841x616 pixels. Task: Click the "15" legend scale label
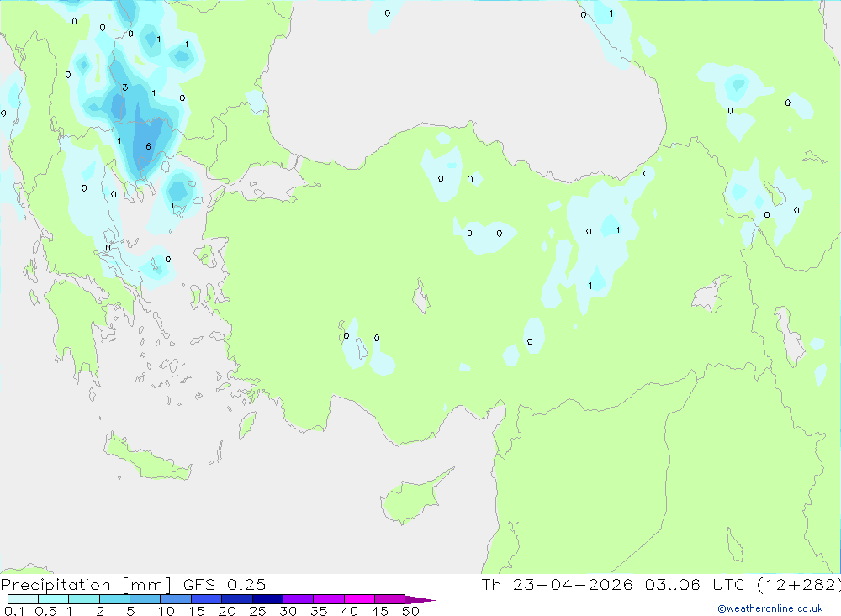[x=196, y=611]
